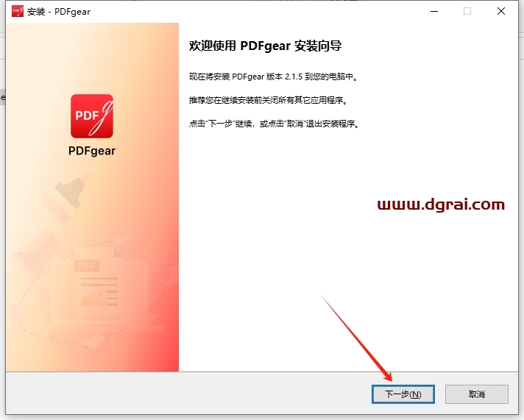524x420 pixels.
Task: Click the 取消 button to exit setup
Action: (477, 394)
